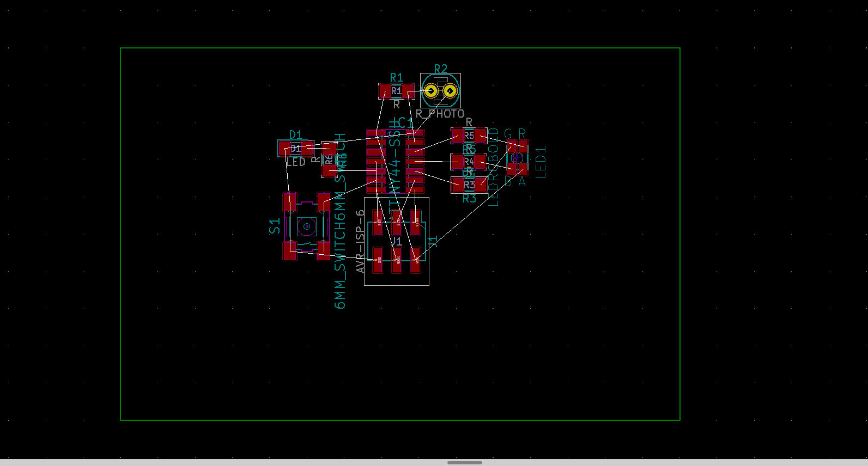868x466 pixels.
Task: Select the D1 reference label
Action: [295, 134]
